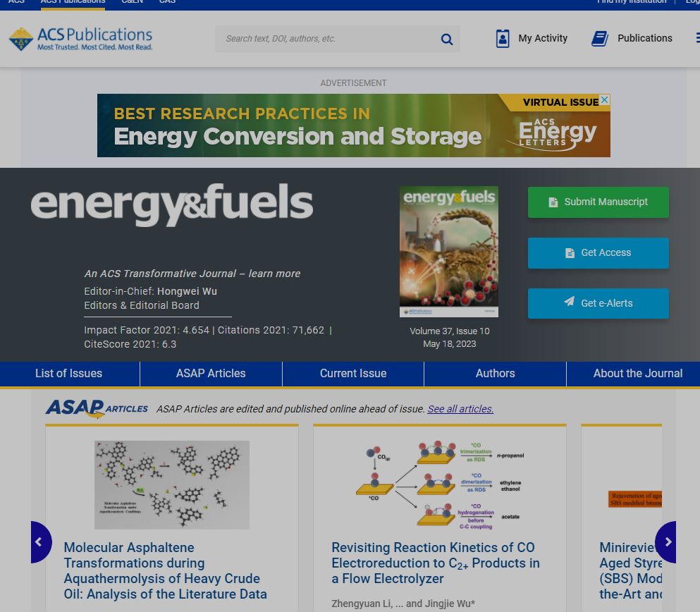Open My Activity using its badge icon
The image size is (700, 612).
503,38
